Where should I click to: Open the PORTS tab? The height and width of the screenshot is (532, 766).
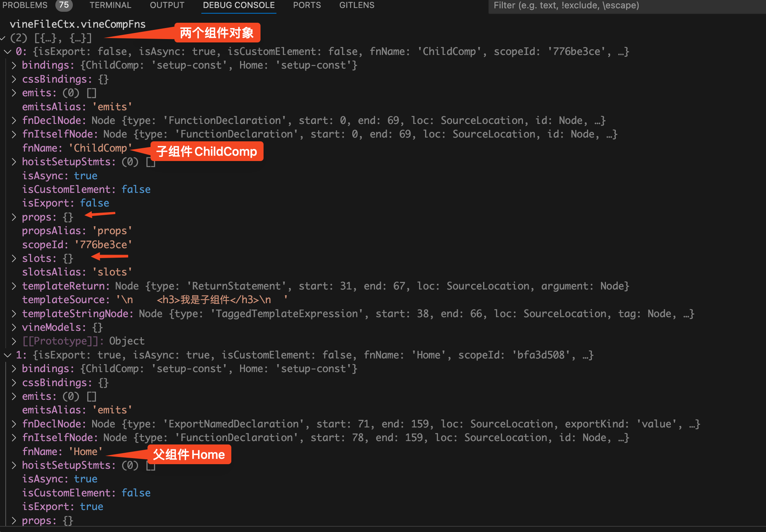(x=307, y=5)
